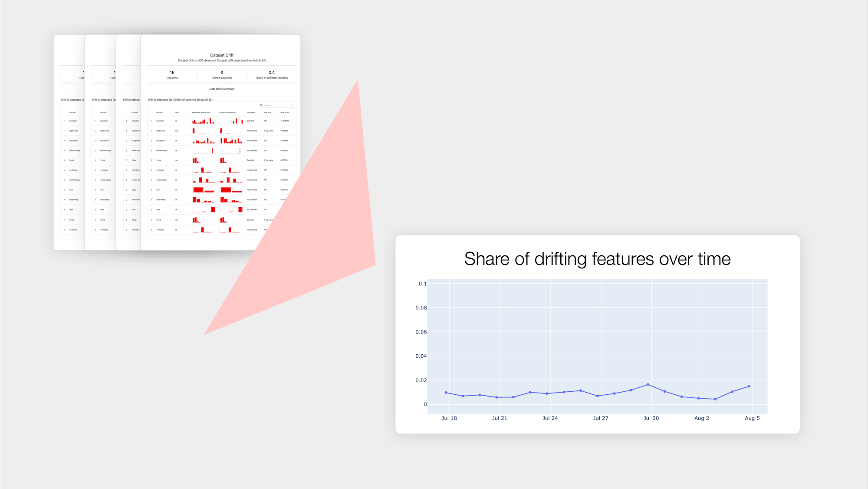Expand the native-country column row
This screenshot has height=489, width=868.
coord(151,151)
